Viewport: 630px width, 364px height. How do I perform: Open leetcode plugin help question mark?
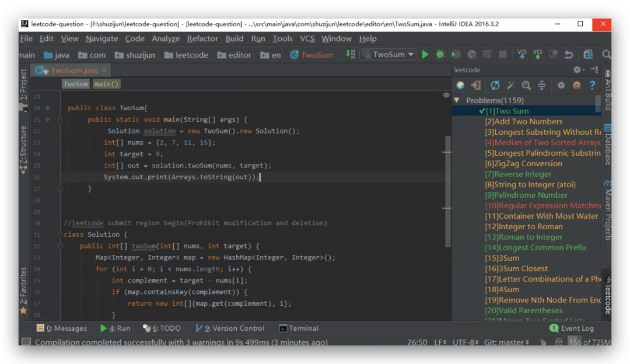(x=592, y=85)
